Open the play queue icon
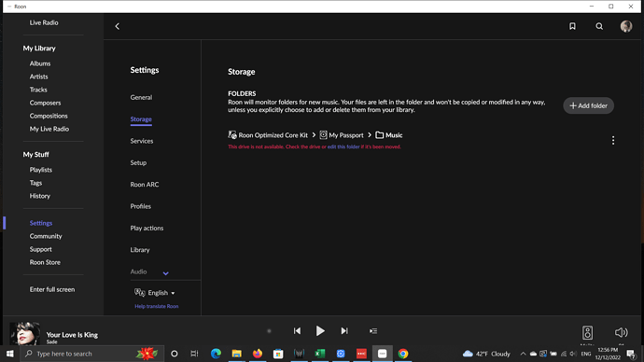The image size is (644, 362). [373, 331]
